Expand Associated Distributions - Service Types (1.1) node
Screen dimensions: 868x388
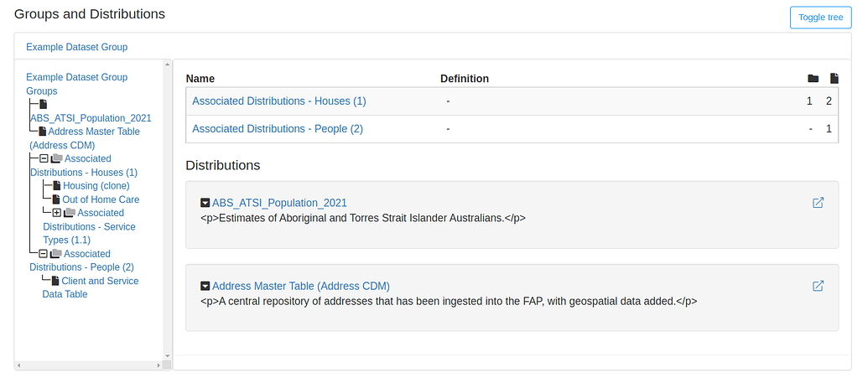coord(57,213)
